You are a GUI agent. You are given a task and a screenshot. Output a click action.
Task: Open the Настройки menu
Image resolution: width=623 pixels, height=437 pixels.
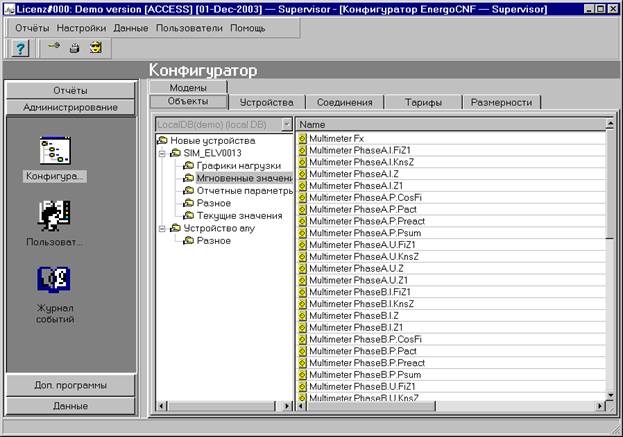(81, 28)
